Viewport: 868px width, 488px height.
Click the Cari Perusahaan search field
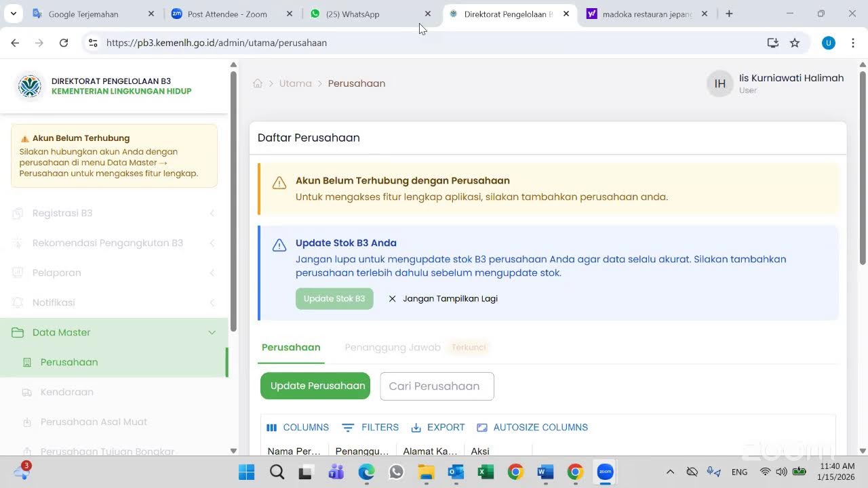pos(437,386)
